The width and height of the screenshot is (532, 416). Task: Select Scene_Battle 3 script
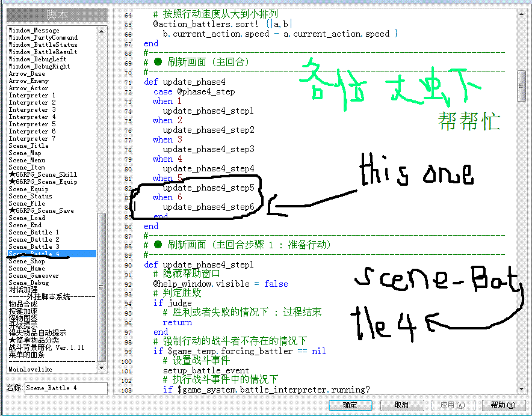(x=34, y=247)
